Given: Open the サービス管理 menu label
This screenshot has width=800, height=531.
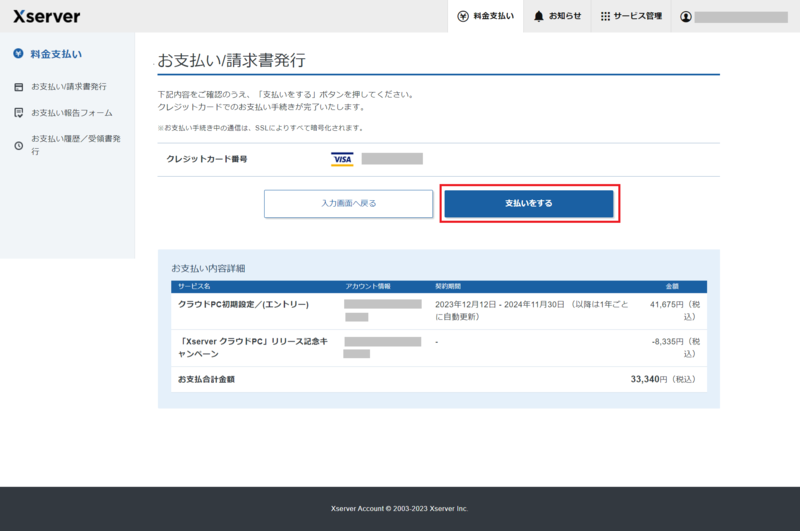Looking at the screenshot, I should [x=637, y=16].
